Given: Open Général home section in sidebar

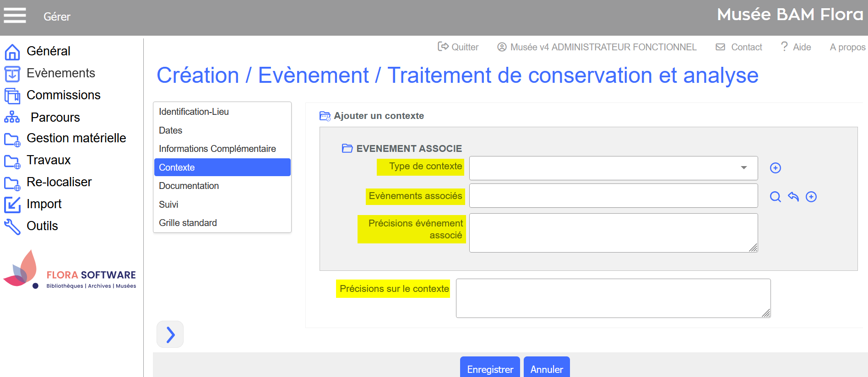Looking at the screenshot, I should tap(48, 51).
